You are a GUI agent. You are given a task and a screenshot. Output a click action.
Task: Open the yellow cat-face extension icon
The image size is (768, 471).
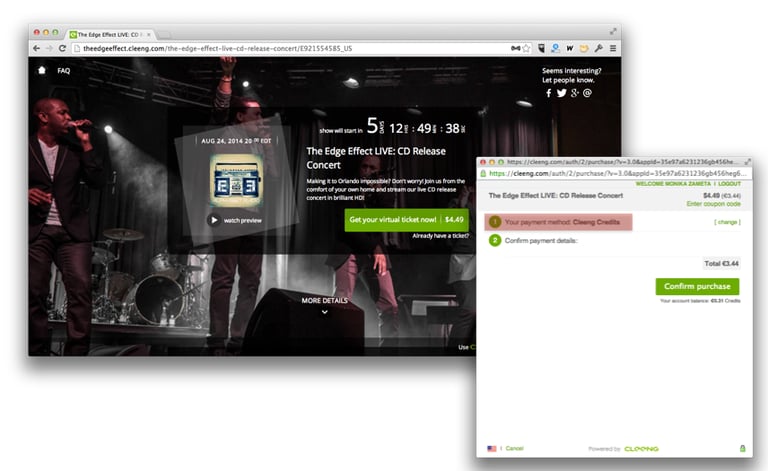(x=584, y=48)
